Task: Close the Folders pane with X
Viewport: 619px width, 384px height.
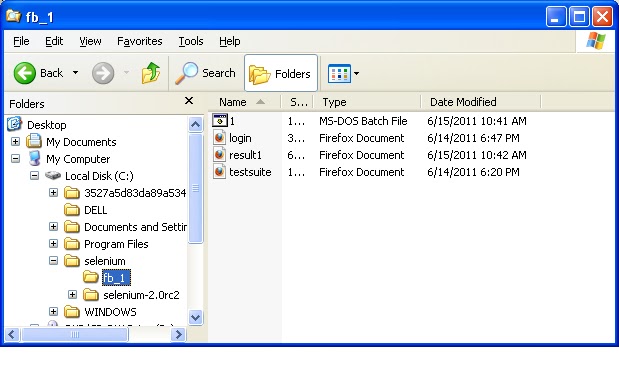Action: coord(189,101)
